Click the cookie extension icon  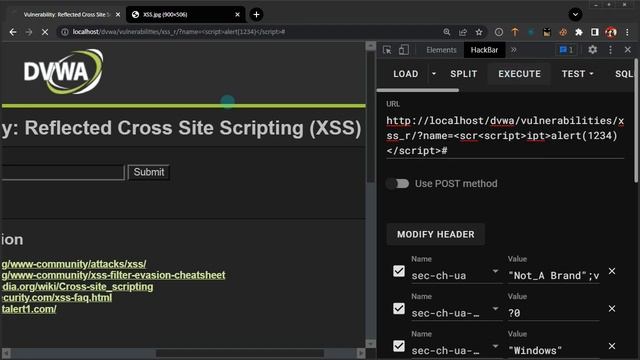pos(563,32)
